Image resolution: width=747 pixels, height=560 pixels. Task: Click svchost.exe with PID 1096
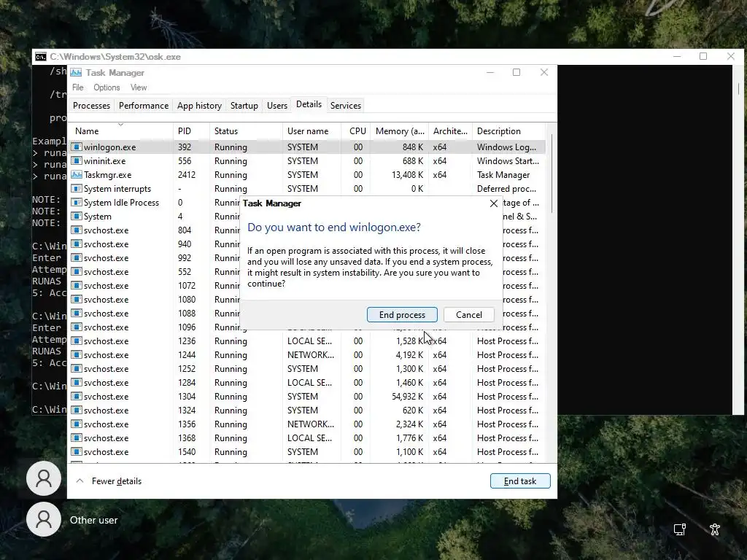(x=107, y=327)
